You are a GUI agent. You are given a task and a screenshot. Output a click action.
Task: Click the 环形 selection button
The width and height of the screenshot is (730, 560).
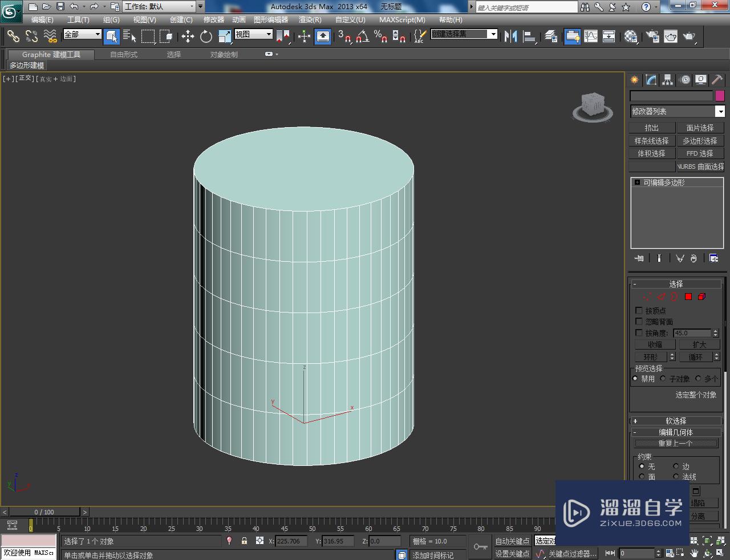pyautogui.click(x=651, y=357)
